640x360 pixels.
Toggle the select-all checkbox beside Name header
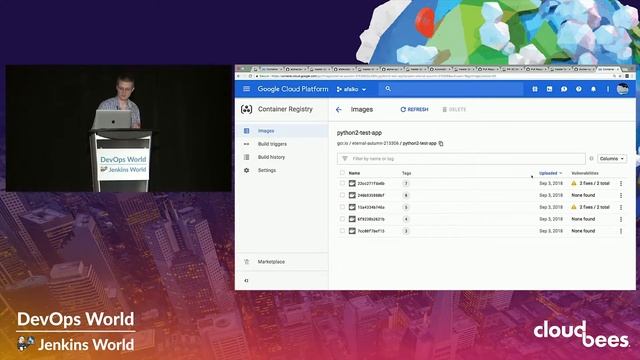pos(342,173)
